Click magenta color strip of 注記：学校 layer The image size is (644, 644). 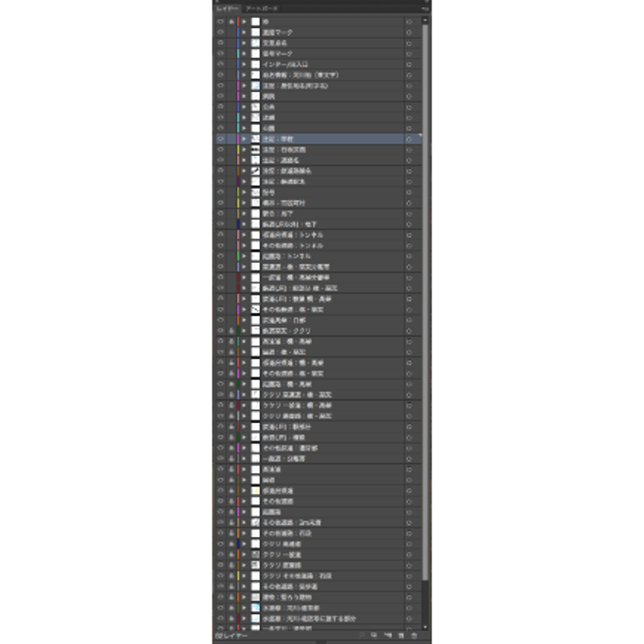tap(238, 139)
